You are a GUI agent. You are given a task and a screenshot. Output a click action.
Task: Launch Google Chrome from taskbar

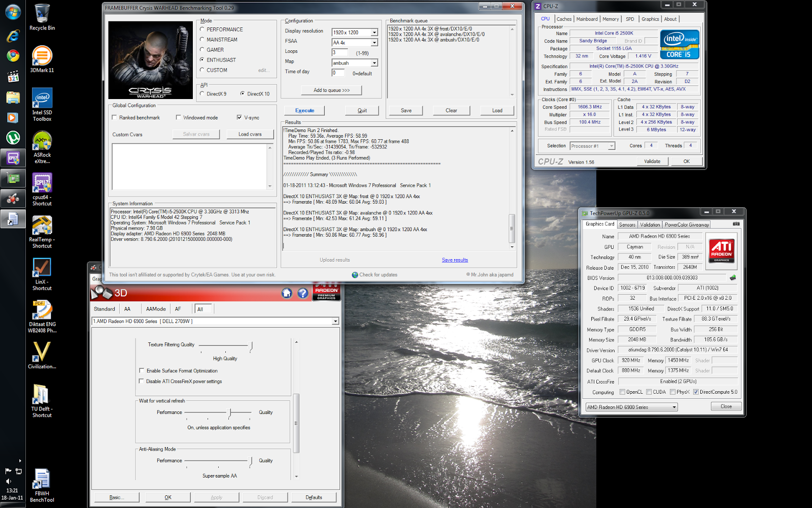13,56
